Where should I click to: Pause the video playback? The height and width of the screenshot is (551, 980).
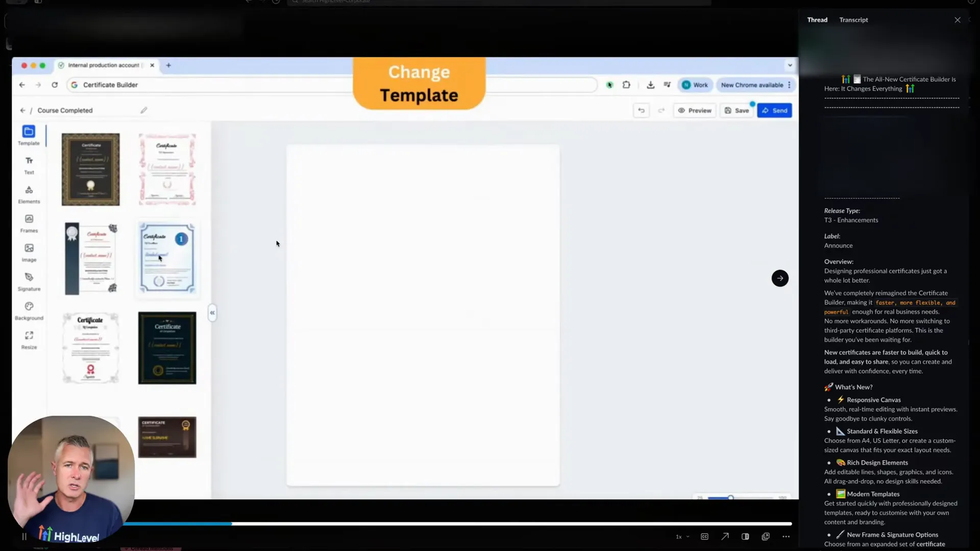[x=23, y=536]
